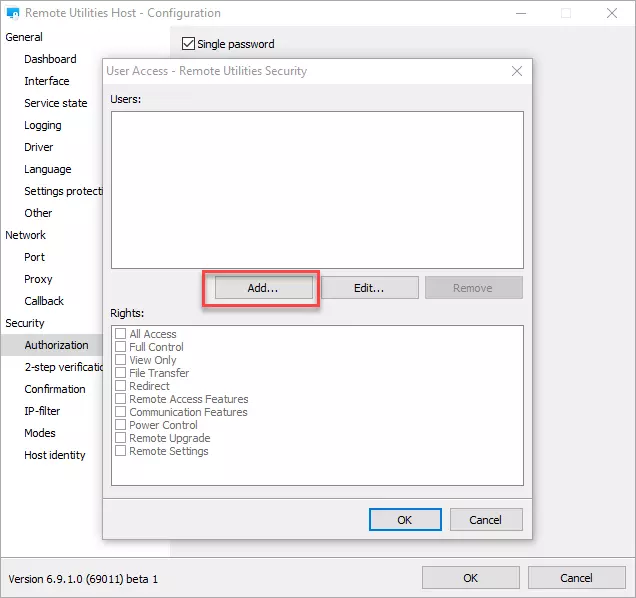Image resolution: width=636 pixels, height=598 pixels.
Task: Click inside the empty Users list
Action: 317,190
